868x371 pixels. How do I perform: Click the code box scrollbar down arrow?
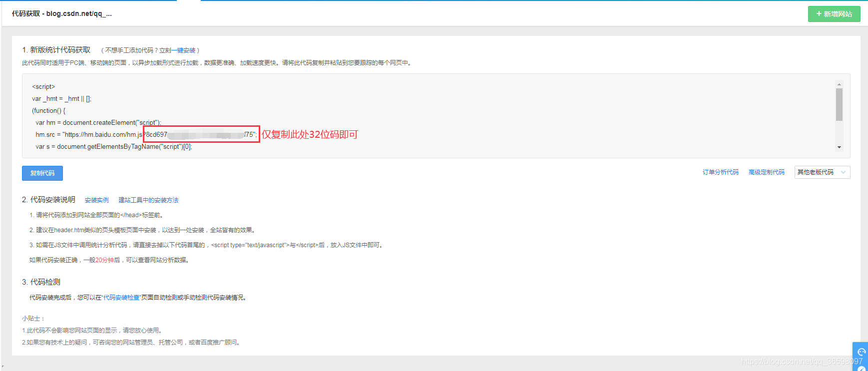[839, 147]
